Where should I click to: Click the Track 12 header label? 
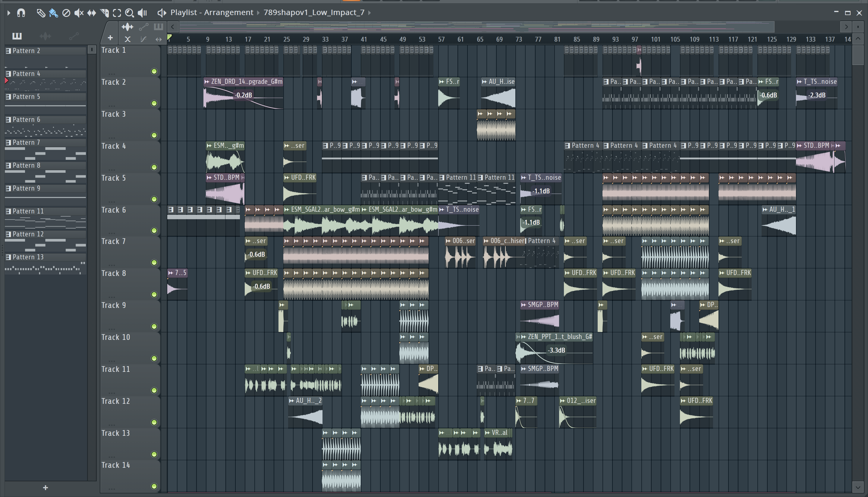116,401
